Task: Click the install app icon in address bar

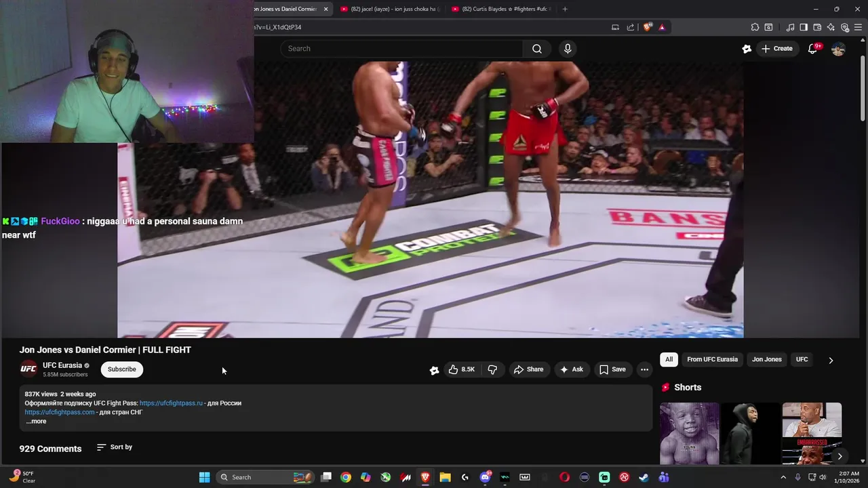Action: point(615,27)
